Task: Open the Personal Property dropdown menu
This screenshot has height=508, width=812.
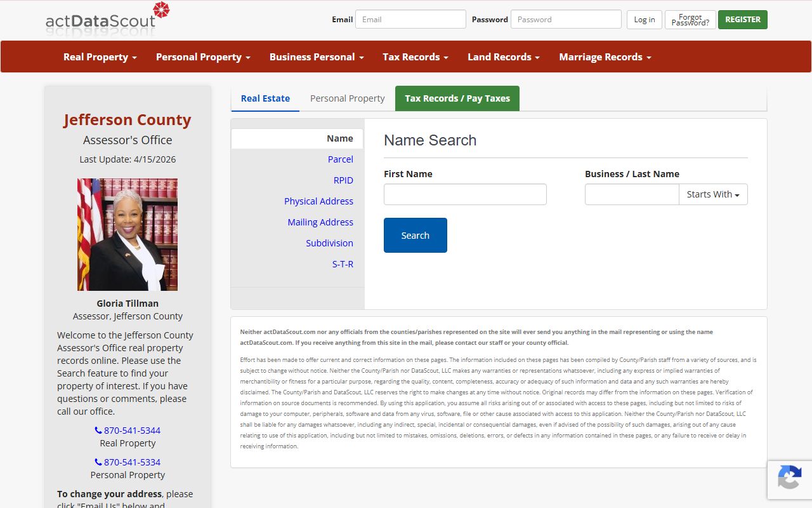Action: click(x=203, y=57)
